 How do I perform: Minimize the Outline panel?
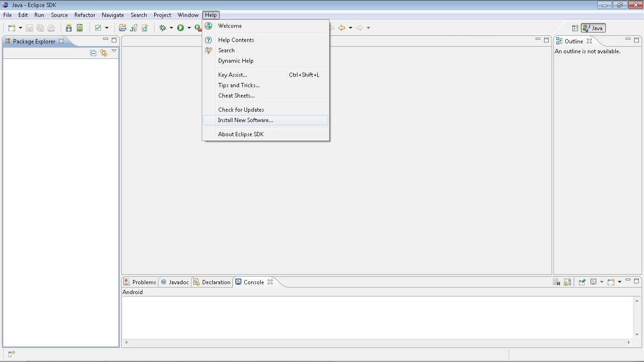point(628,40)
